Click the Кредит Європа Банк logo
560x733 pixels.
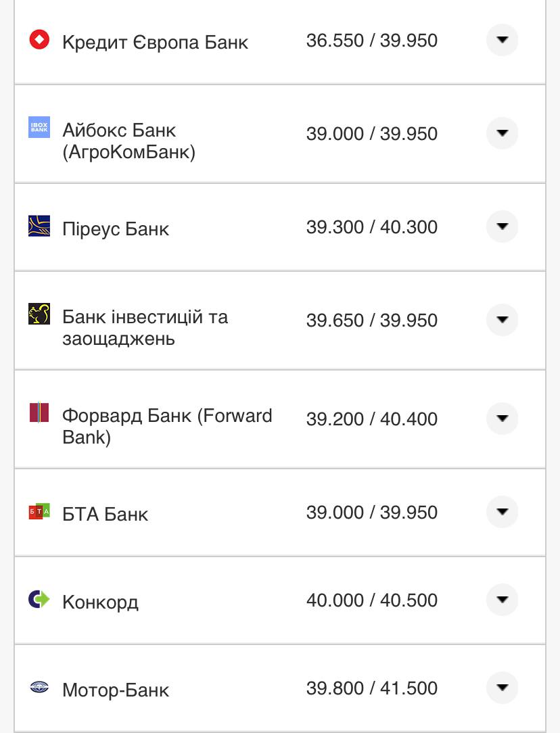tap(39, 41)
